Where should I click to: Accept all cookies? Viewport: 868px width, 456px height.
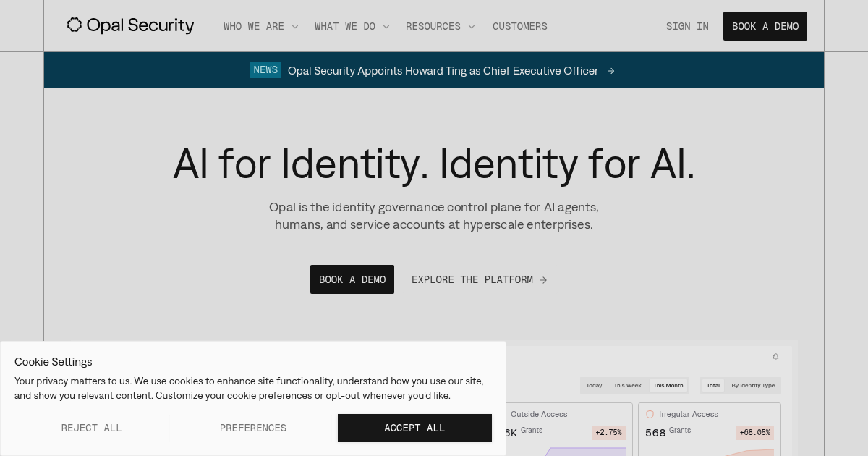(414, 428)
